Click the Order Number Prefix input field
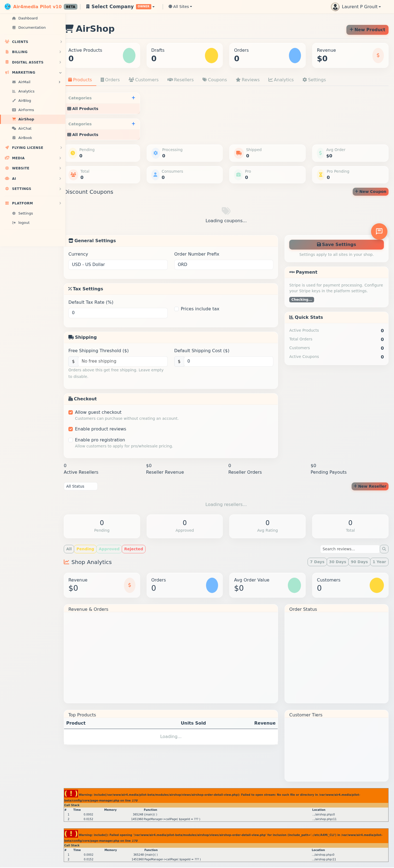Viewport: 394px width, 868px height. (224, 265)
